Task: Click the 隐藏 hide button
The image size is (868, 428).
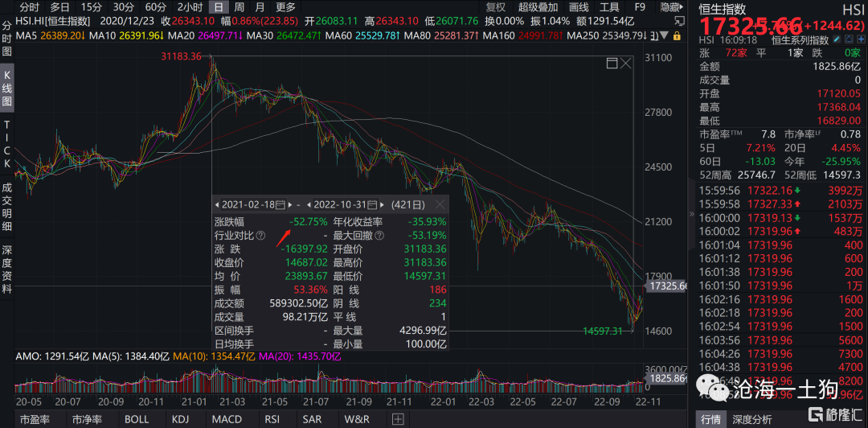Action: click(671, 7)
